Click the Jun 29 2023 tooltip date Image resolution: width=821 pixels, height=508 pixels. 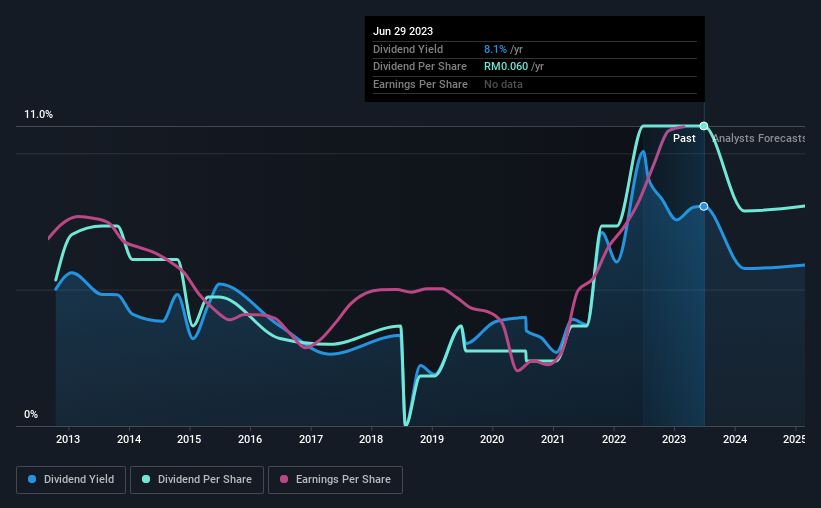coord(403,31)
